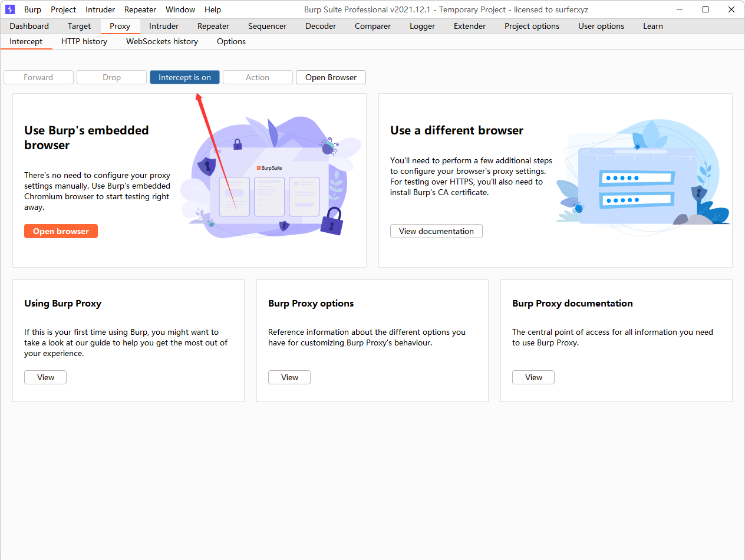The width and height of the screenshot is (745, 560).
Task: Click View under Burp Proxy documentation
Action: (533, 377)
